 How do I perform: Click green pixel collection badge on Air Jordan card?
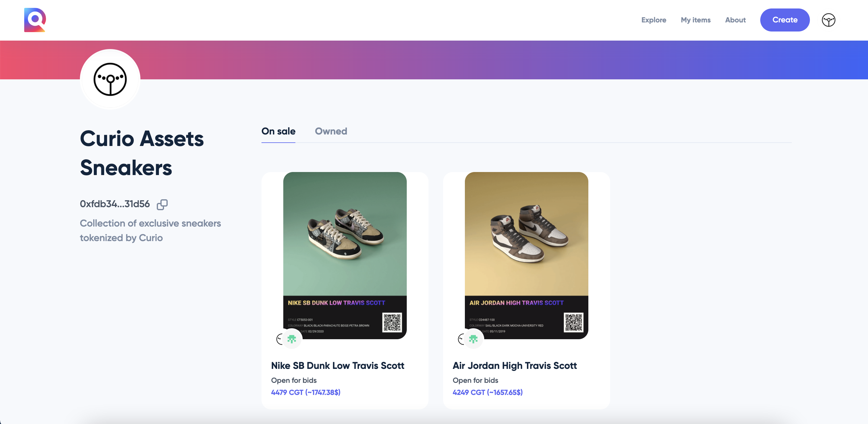(x=473, y=339)
